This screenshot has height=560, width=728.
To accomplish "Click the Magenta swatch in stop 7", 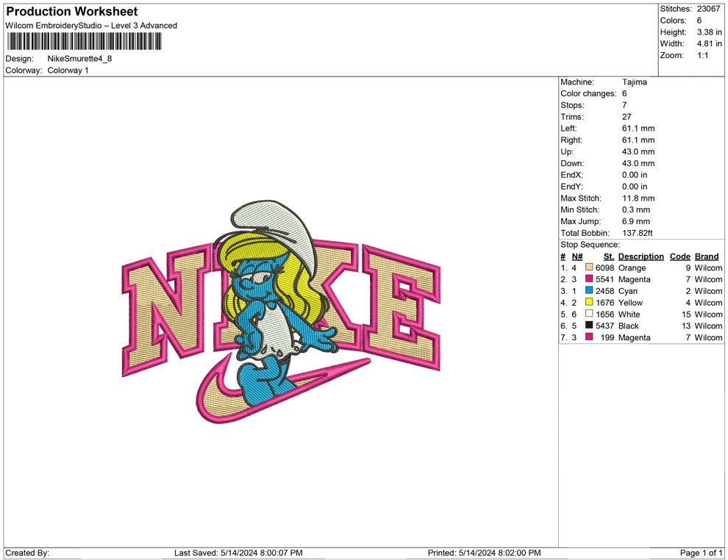I will click(x=589, y=337).
